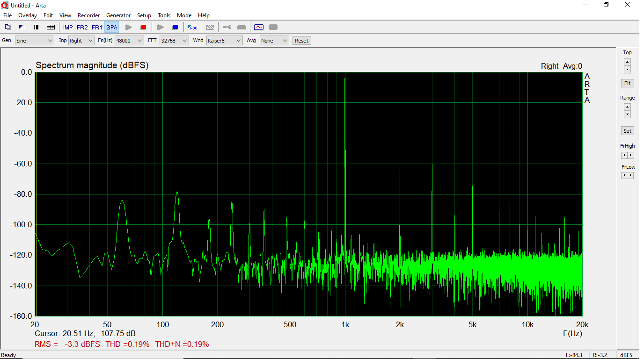Image resolution: width=644 pixels, height=359 pixels.
Task: Shift FrLow left with arrow
Action: point(624,175)
